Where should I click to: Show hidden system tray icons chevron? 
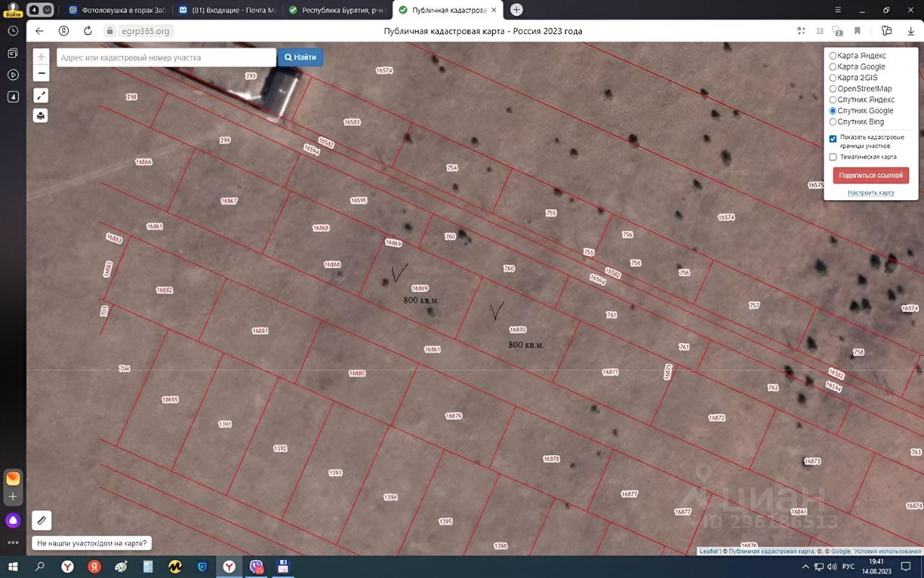[806, 566]
